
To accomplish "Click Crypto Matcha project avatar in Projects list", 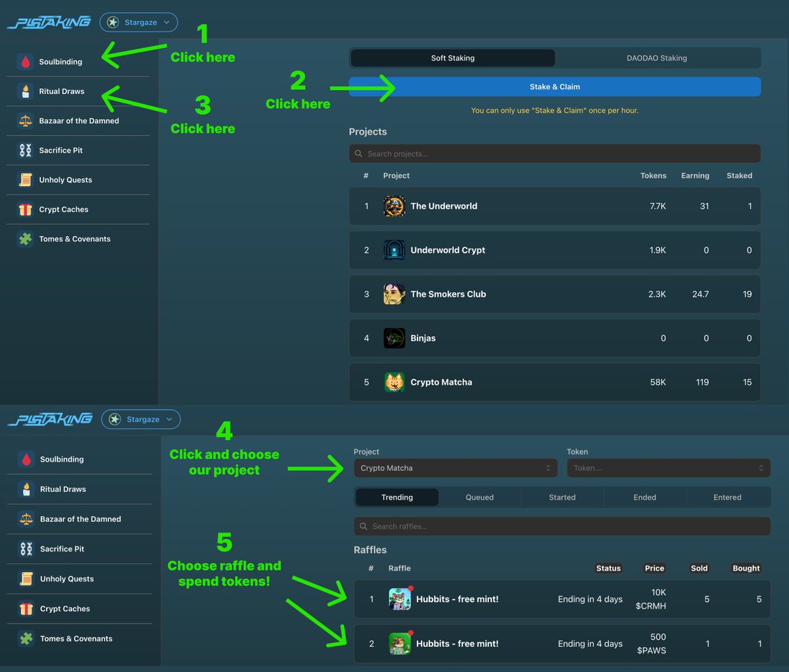I will pyautogui.click(x=394, y=382).
